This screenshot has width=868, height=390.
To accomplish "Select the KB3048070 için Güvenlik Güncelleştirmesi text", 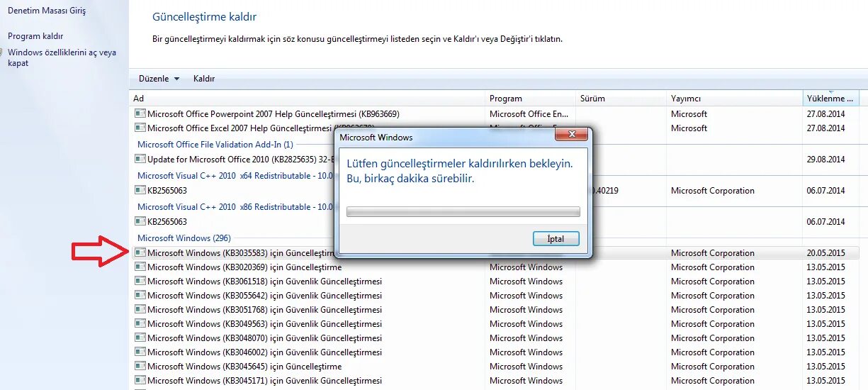I will tap(264, 338).
